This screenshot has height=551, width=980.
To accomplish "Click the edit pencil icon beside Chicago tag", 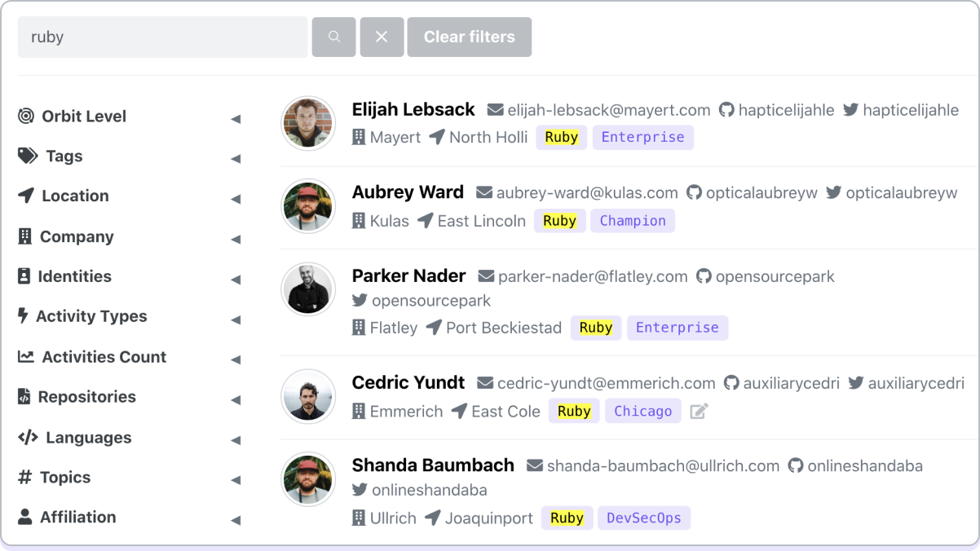I will click(698, 412).
